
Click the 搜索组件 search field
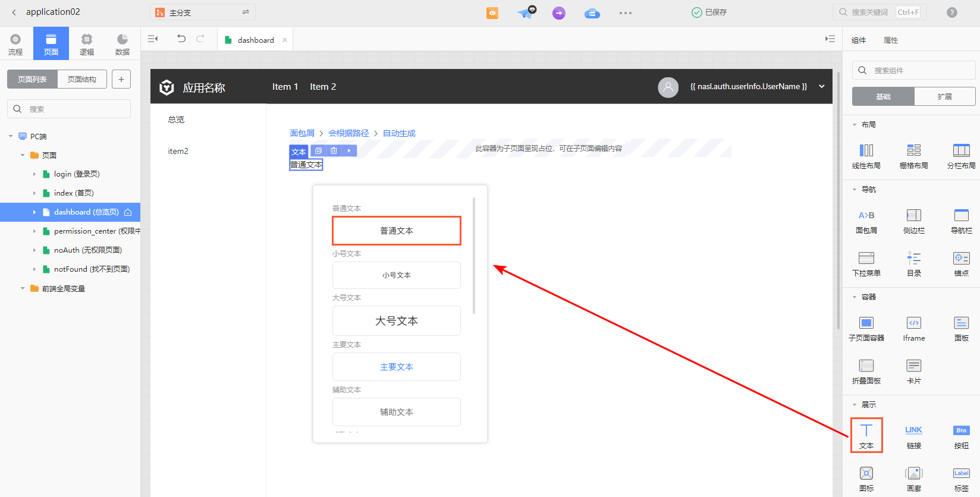coord(914,70)
